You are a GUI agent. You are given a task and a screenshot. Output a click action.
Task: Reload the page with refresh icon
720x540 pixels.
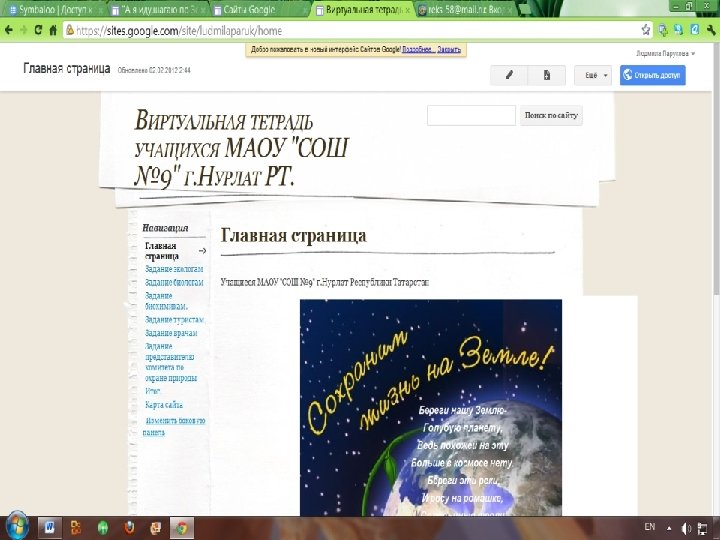[x=38, y=30]
